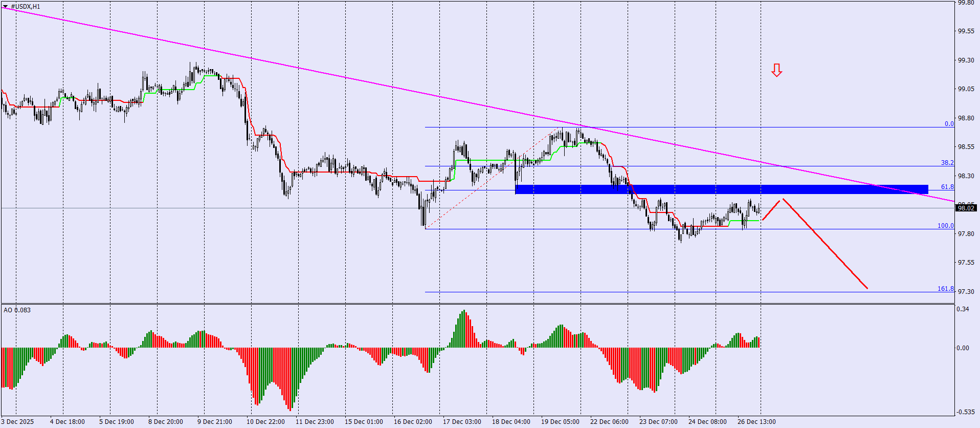Viewport: 980px width, 428px height.
Task: Click the 3 Dec 2025 date label
Action: click(x=17, y=422)
